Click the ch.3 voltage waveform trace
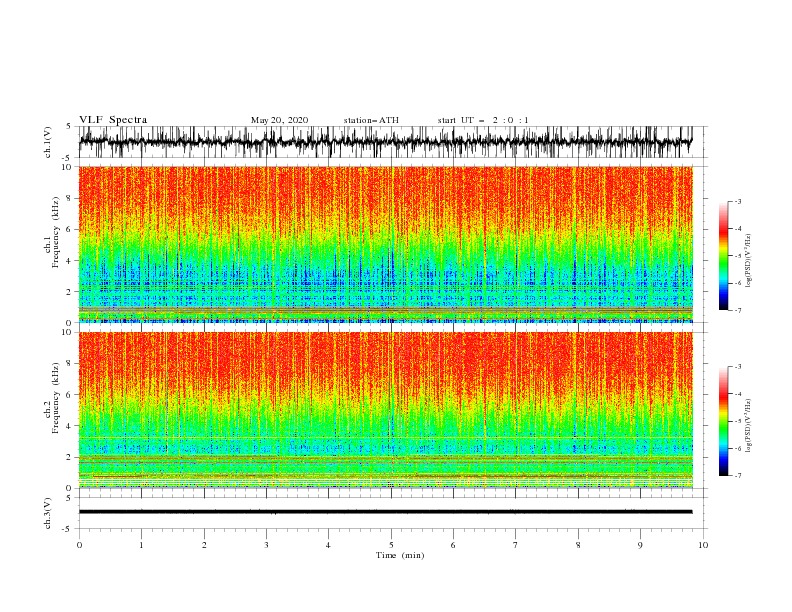Image resolution: width=792 pixels, height=612 pixels. 385,512
